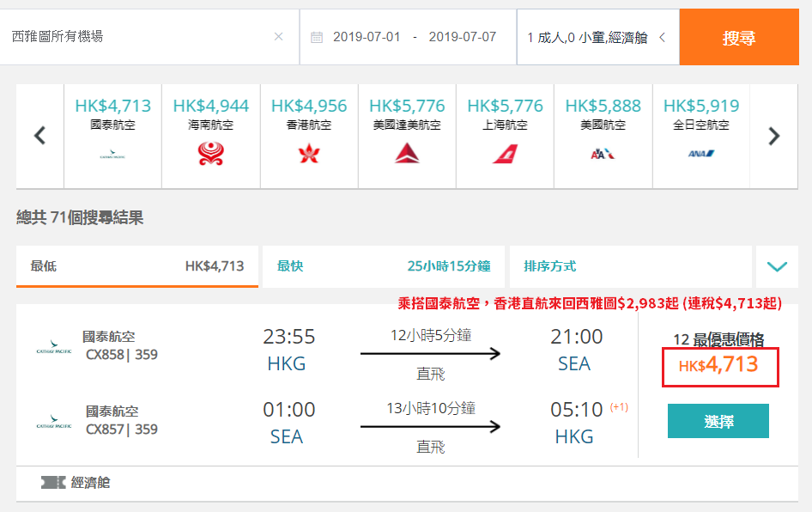Click flight number CX857 | 359
Viewport: 812px width, 512px height.
click(122, 429)
